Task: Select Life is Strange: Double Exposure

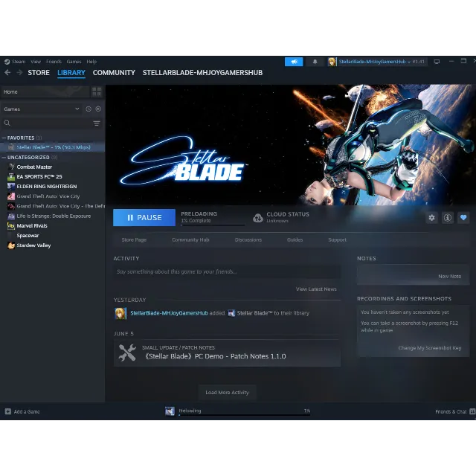Action: coord(53,216)
